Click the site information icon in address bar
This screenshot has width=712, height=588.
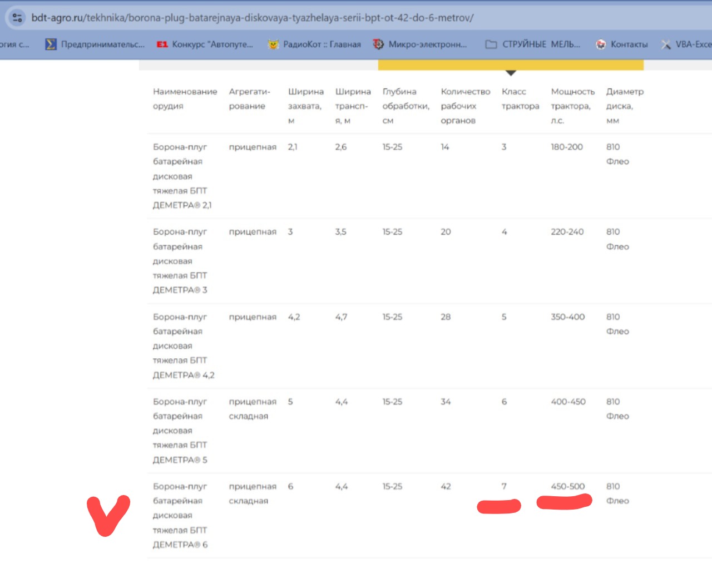coord(17,18)
